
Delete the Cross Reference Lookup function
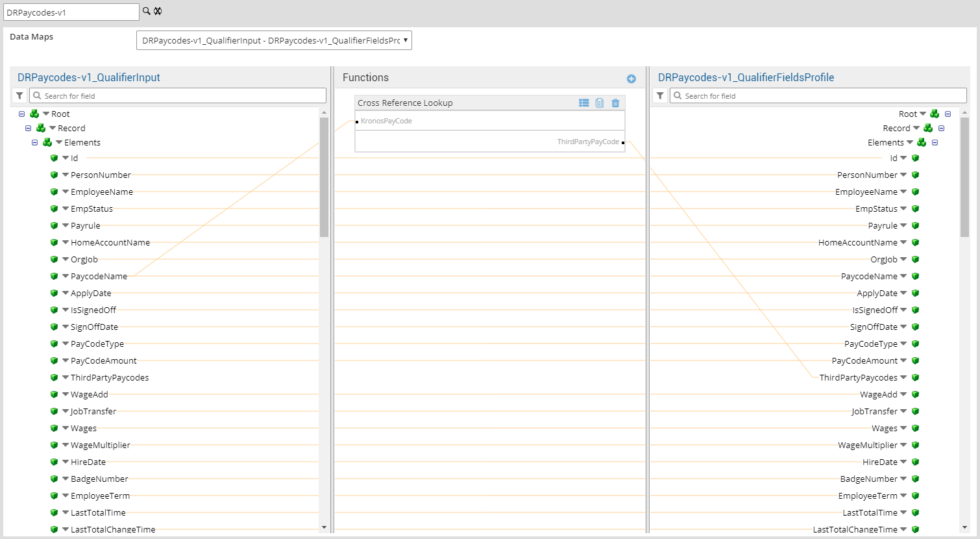[615, 103]
